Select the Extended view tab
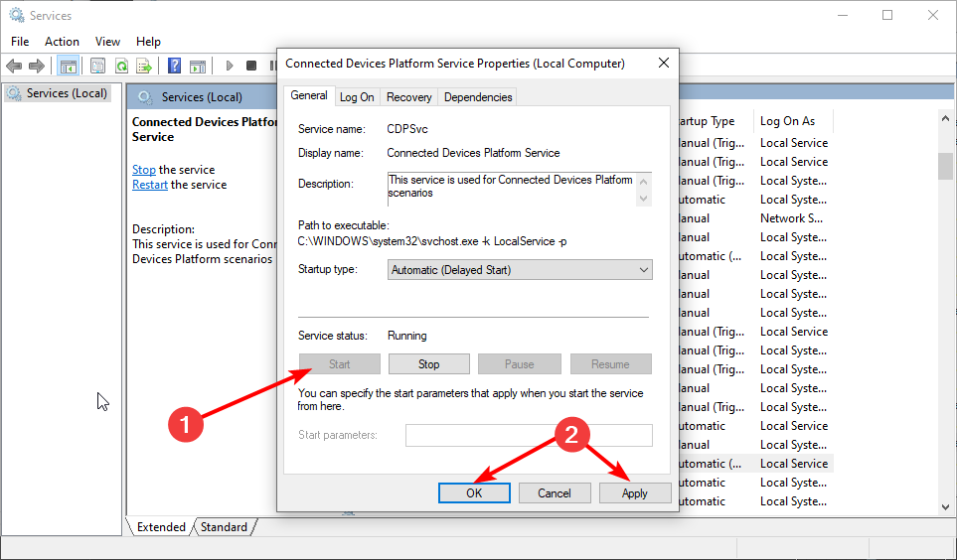Screen dimensions: 957x560 [161, 527]
